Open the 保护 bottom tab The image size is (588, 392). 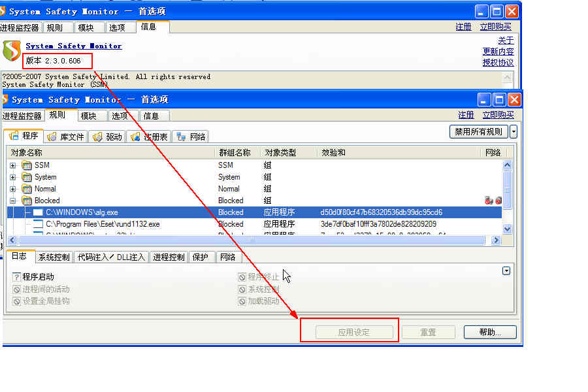pyautogui.click(x=201, y=257)
